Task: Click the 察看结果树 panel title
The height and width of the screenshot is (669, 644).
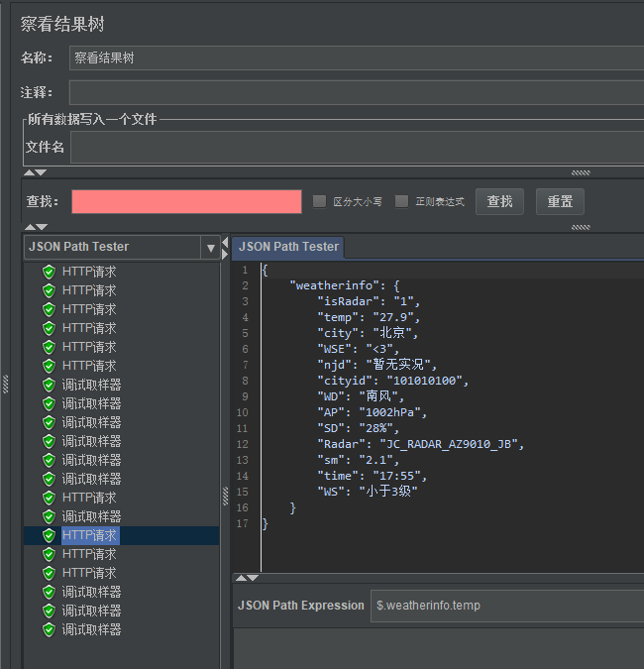Action: [x=62, y=24]
